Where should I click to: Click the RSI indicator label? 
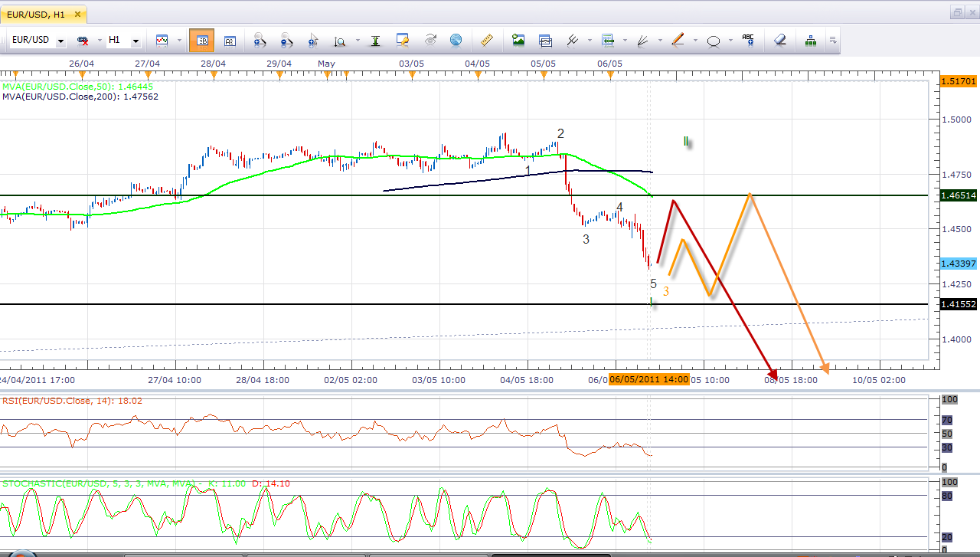[x=73, y=400]
